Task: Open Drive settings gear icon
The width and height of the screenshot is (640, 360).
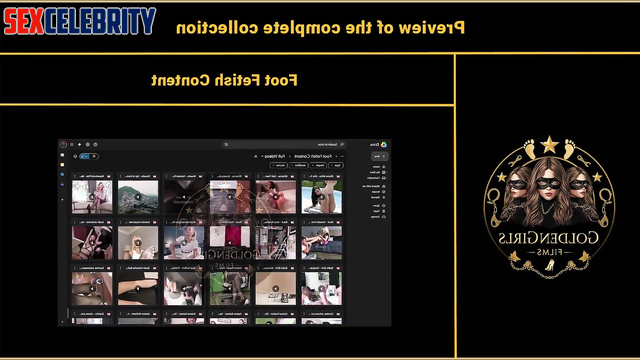Action: tap(88, 144)
